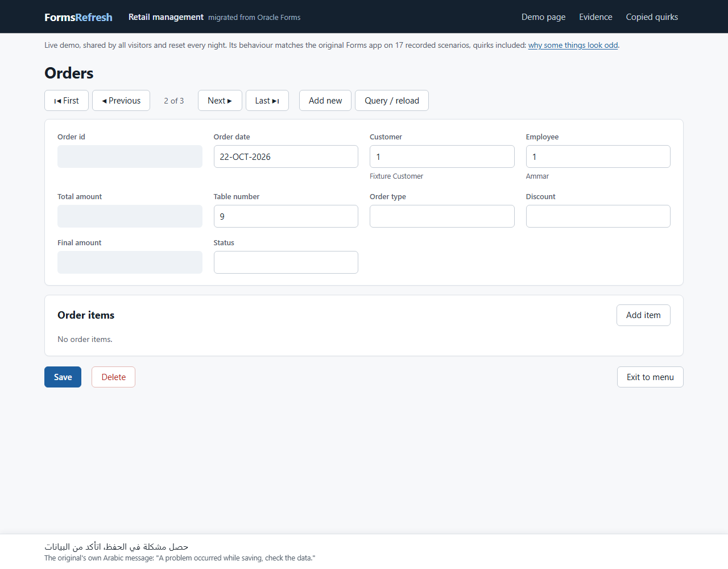Open the 'why some things look odd' link
Viewport: 728px width, 569px height.
tap(573, 46)
